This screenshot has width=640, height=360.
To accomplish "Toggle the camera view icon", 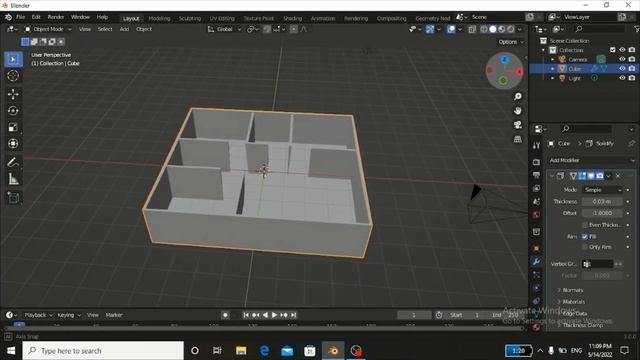I will tap(518, 125).
